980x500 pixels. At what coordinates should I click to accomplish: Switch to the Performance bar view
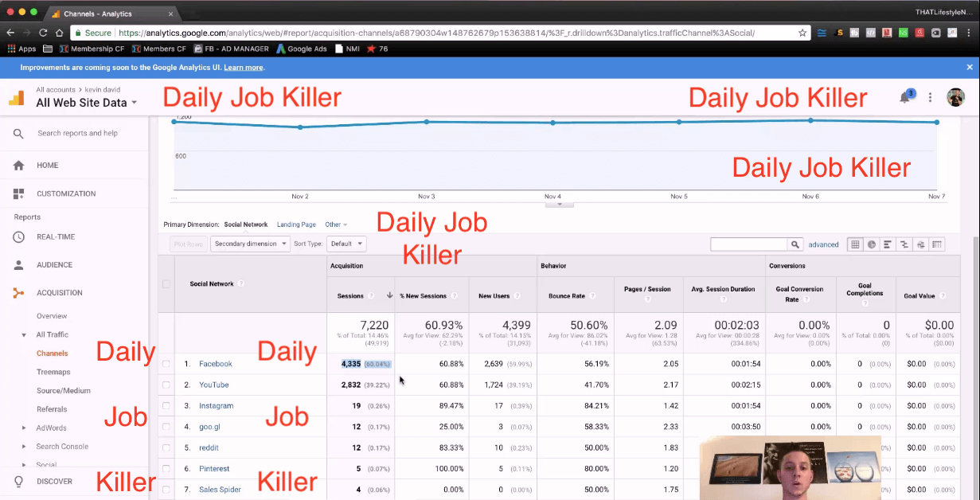[x=888, y=244]
